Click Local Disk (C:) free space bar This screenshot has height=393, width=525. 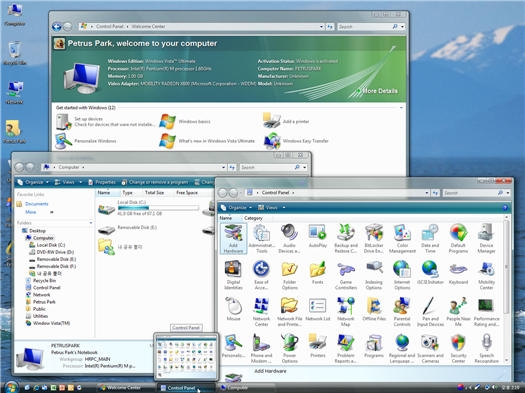[158, 208]
